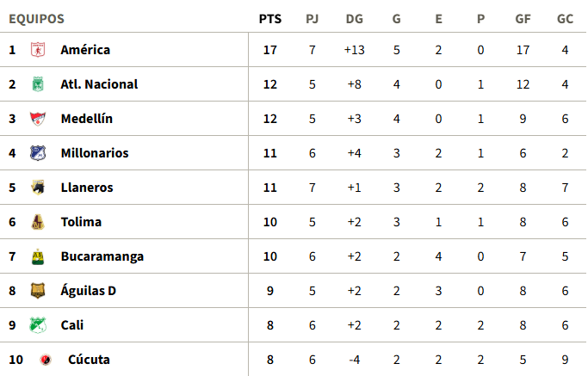
Task: Click the EQUIPOS column header
Action: pos(37,19)
